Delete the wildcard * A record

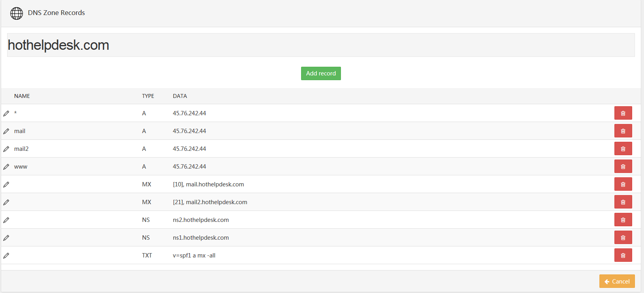point(623,113)
